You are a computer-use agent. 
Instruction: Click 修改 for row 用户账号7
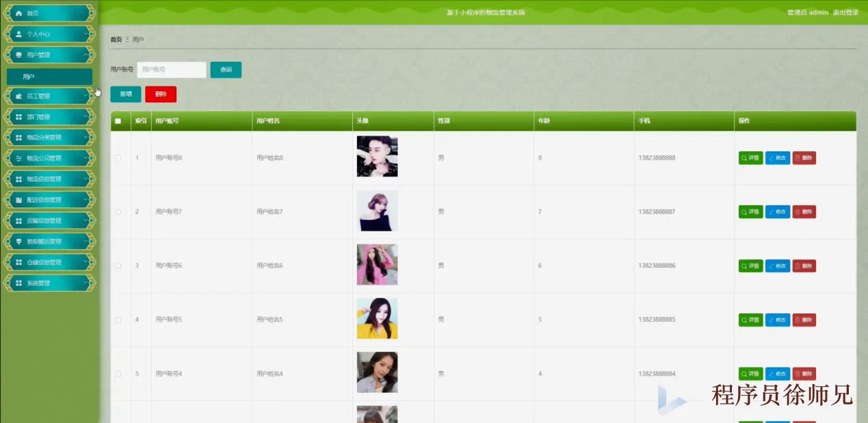(778, 212)
